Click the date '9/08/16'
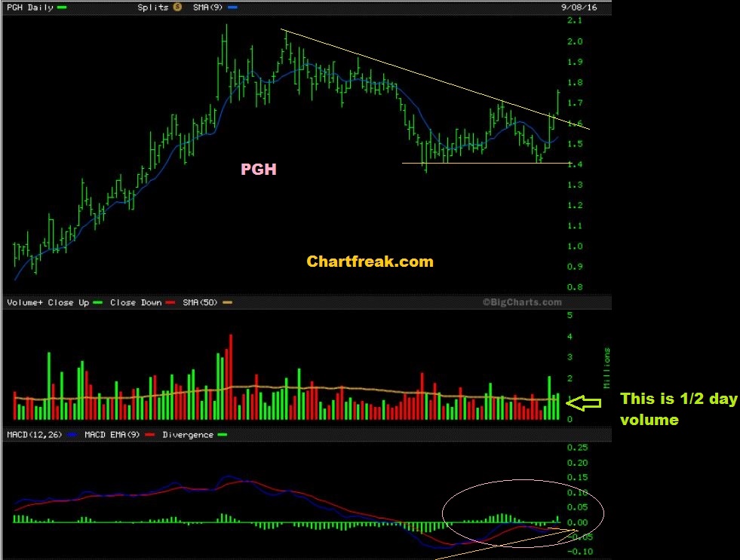Viewport: 740px width, 560px height. point(579,7)
